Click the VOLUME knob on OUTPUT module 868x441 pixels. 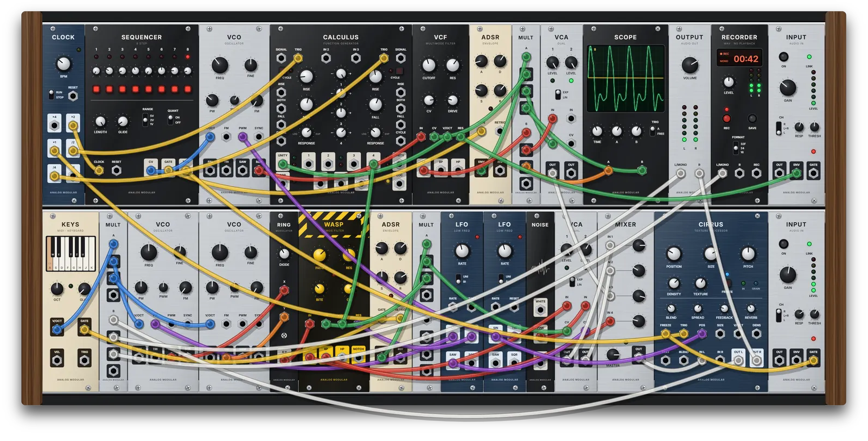click(690, 65)
